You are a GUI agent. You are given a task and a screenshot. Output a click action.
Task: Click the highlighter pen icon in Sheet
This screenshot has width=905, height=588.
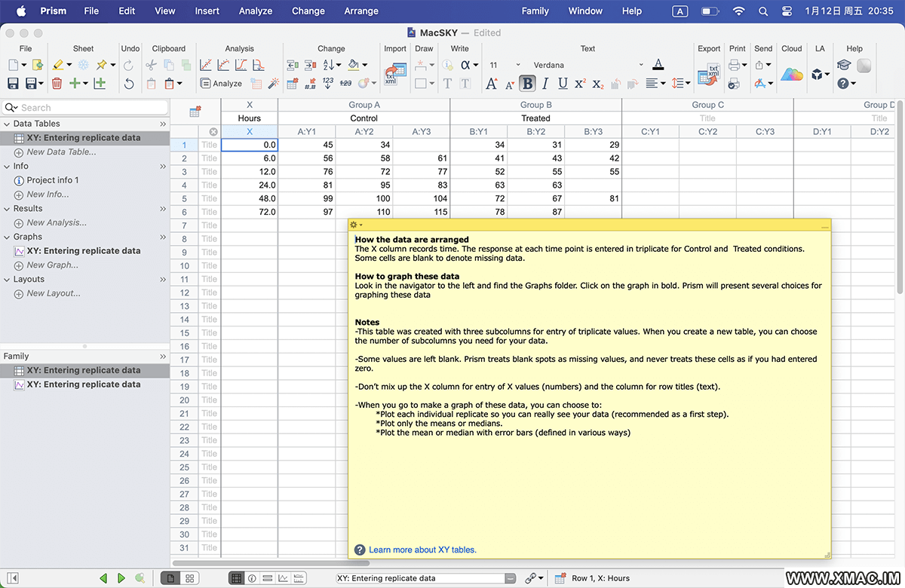tap(57, 66)
